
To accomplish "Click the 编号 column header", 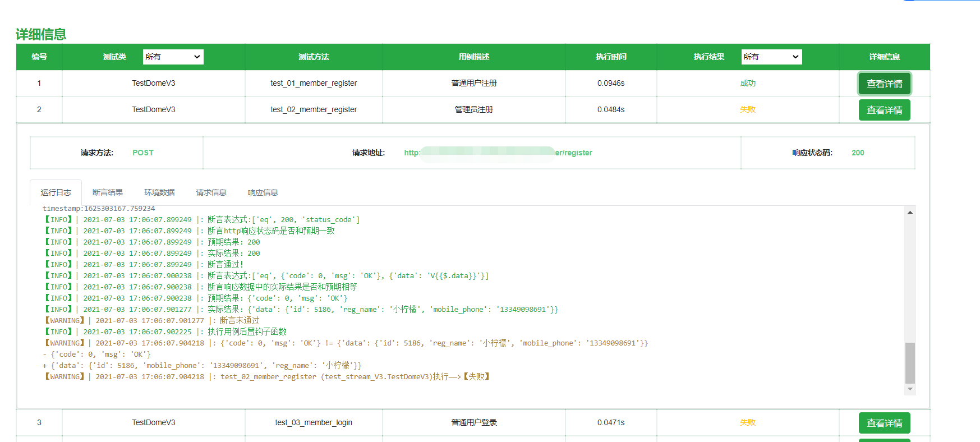I will [x=39, y=57].
